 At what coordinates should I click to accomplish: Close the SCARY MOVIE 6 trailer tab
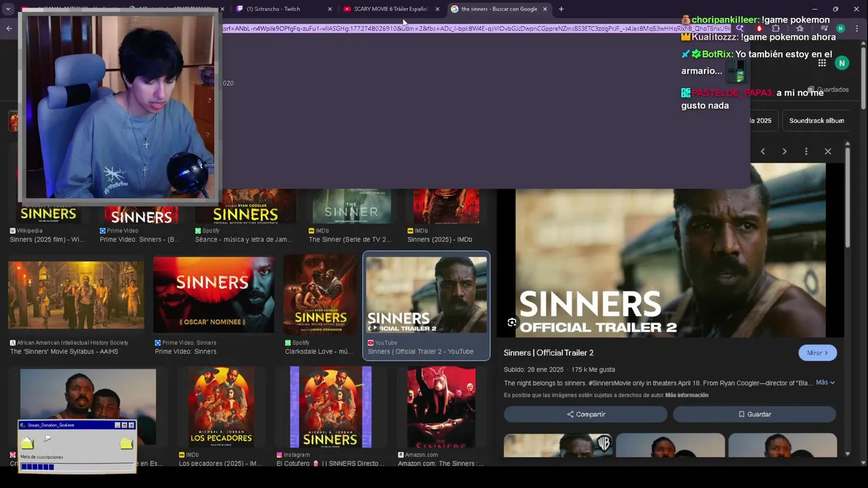[x=437, y=9]
